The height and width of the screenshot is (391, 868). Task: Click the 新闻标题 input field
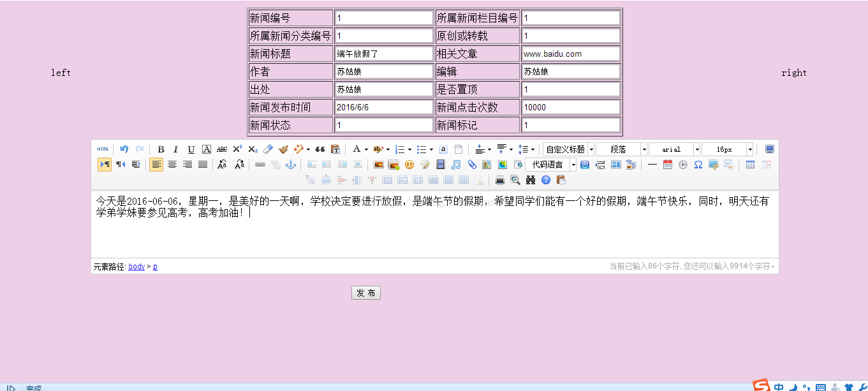pos(384,54)
